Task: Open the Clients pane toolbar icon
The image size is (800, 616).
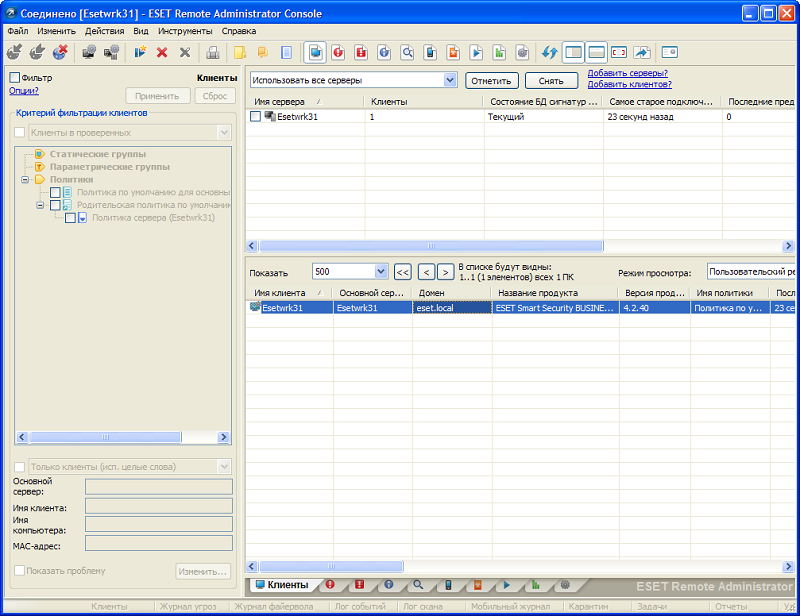Action: 315,52
